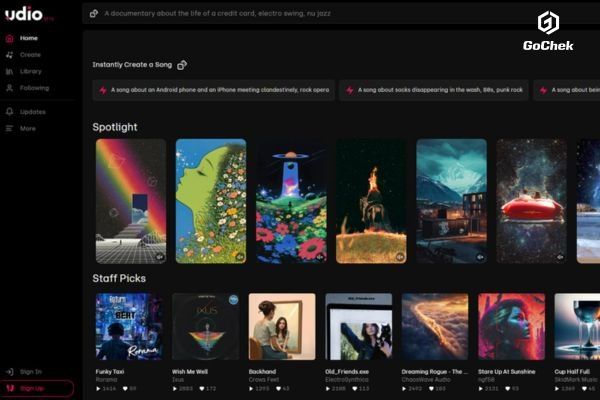This screenshot has height=400, width=600.
Task: Like the Backhand track with the heart icon
Action: 278,389
